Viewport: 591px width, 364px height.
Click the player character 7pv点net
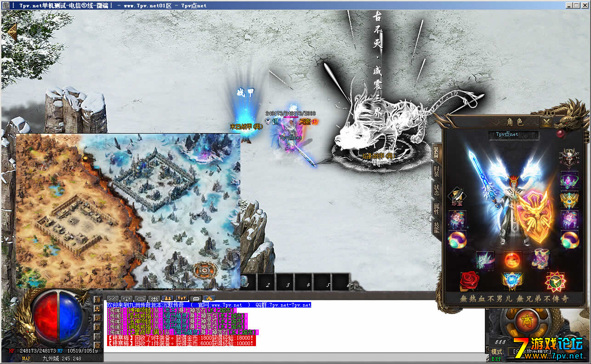click(x=291, y=133)
